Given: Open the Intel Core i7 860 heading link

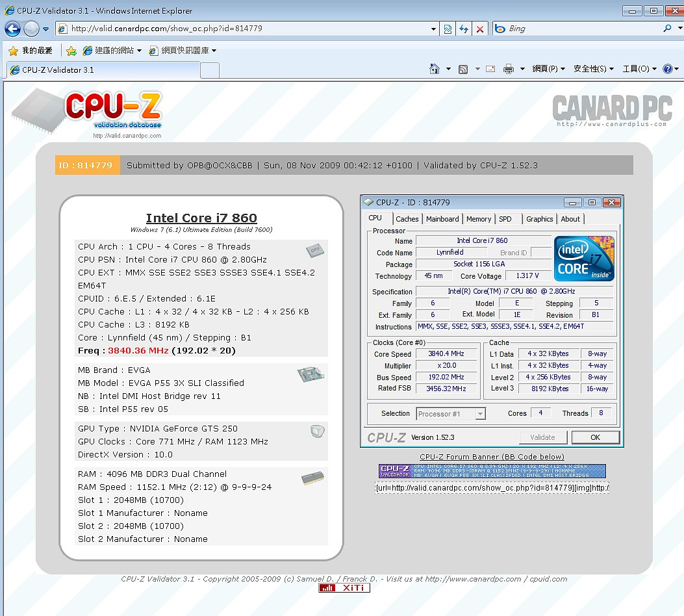Looking at the screenshot, I should pos(201,218).
